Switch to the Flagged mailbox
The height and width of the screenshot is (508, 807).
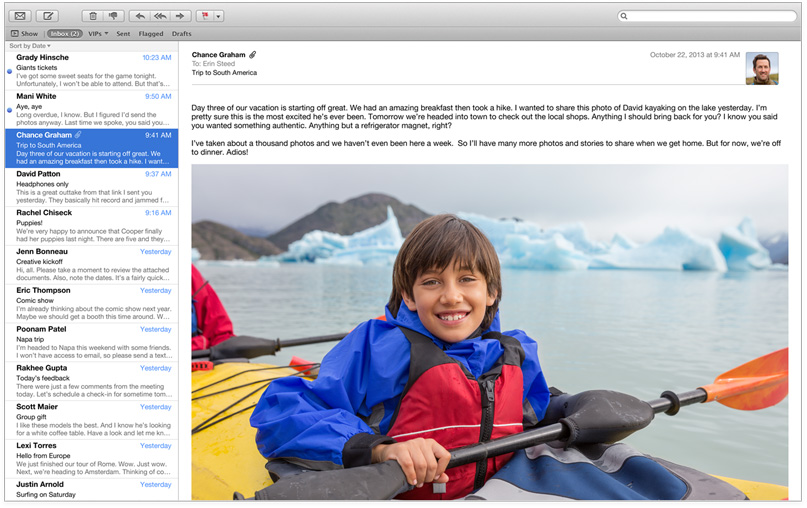(151, 34)
